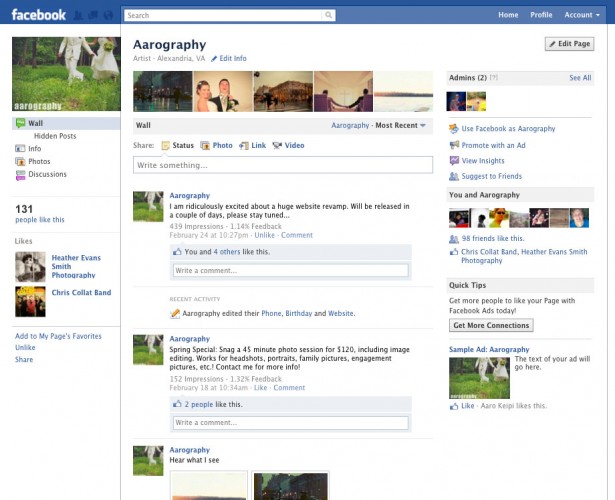Click the Birthday link in Recent Activity
This screenshot has width=615, height=500.
[298, 313]
